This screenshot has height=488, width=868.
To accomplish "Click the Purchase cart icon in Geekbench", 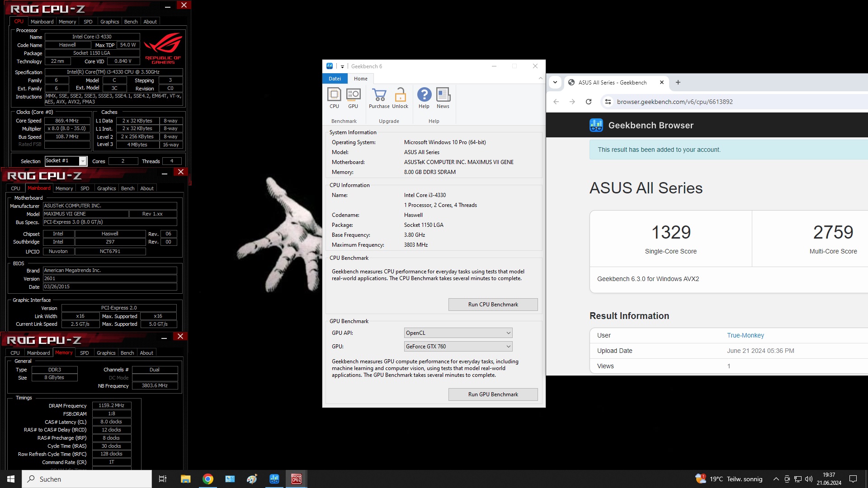I will coord(379,98).
